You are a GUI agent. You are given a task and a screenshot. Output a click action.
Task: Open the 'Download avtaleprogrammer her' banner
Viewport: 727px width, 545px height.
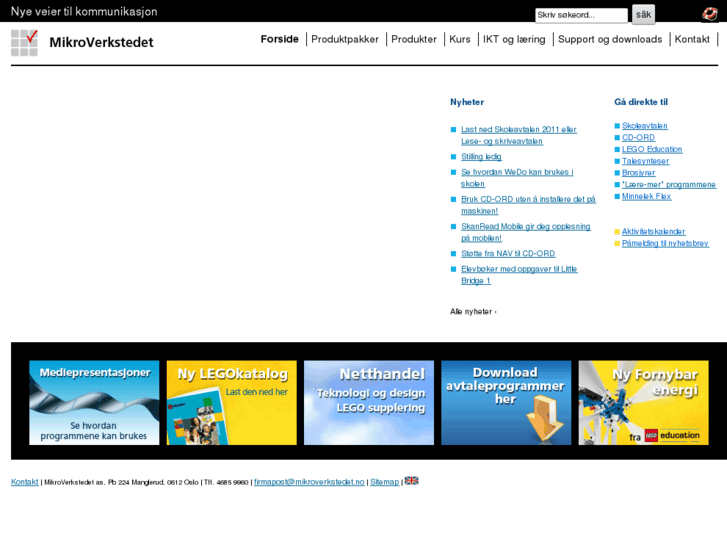[506, 403]
